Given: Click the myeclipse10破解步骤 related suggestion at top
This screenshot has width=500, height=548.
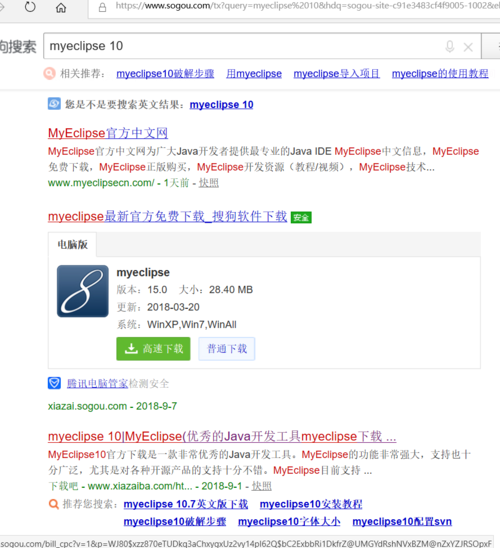Looking at the screenshot, I should coord(165,74).
